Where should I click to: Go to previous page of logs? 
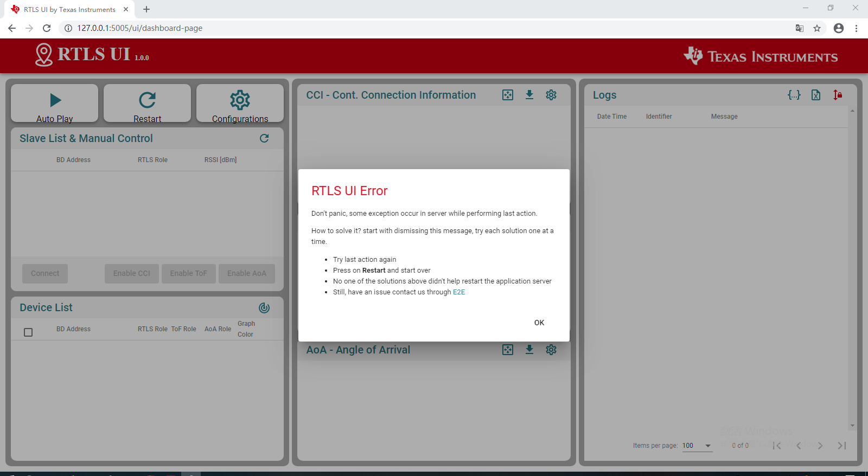(799, 446)
